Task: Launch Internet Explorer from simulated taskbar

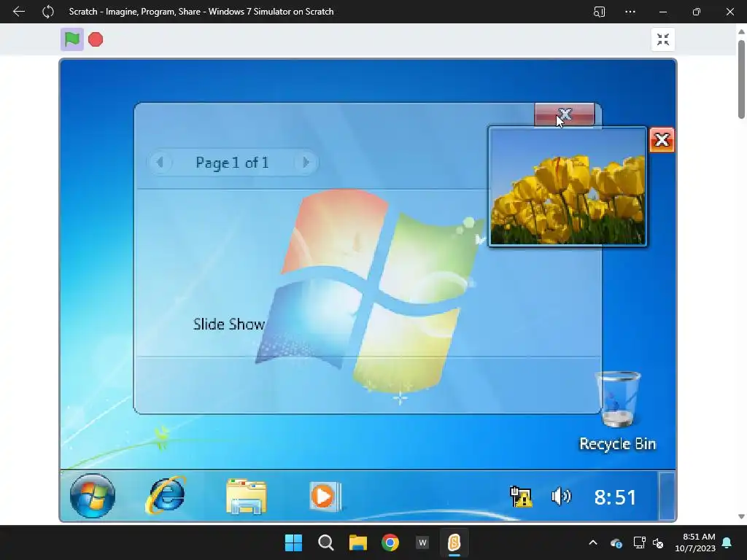Action: coord(166,496)
